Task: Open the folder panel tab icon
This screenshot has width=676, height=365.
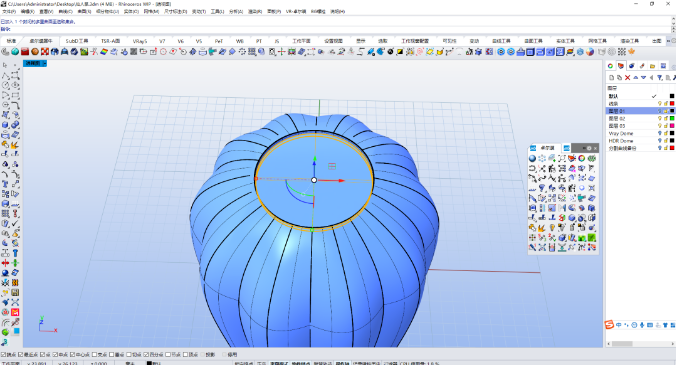Action: pyautogui.click(x=652, y=66)
